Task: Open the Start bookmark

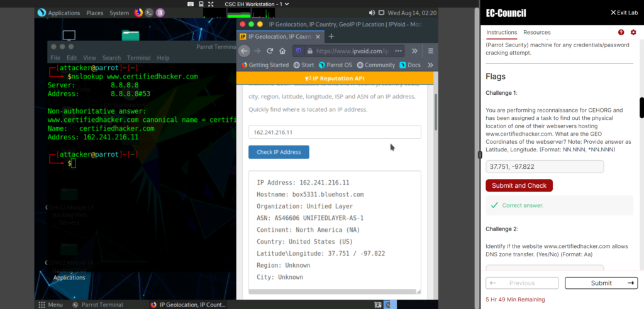Action: pos(304,65)
